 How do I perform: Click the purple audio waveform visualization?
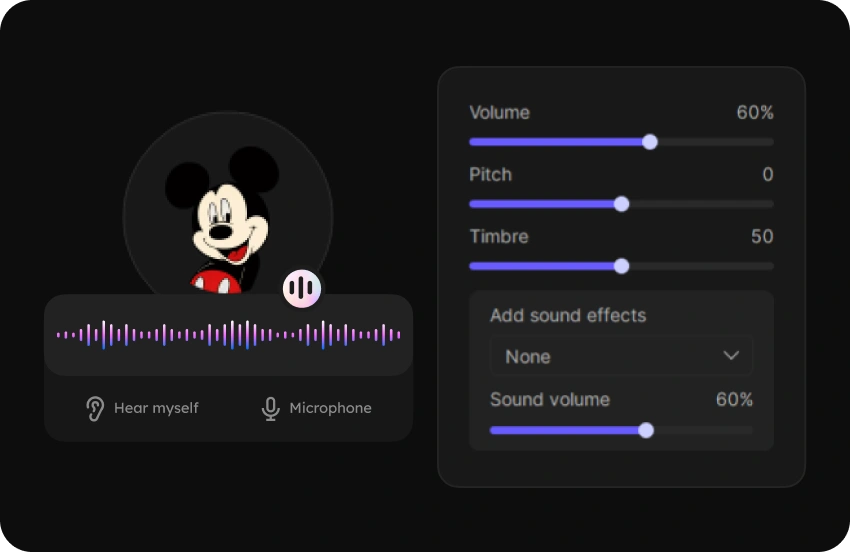[228, 335]
